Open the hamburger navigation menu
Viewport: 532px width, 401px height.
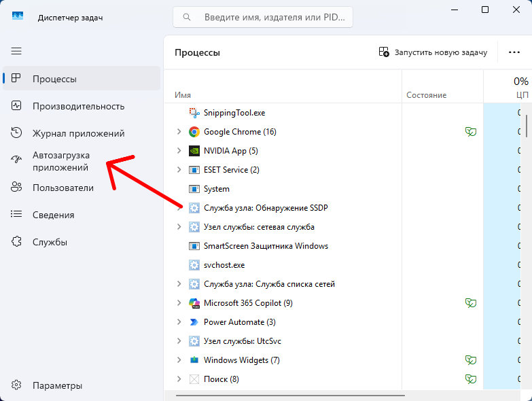16,51
